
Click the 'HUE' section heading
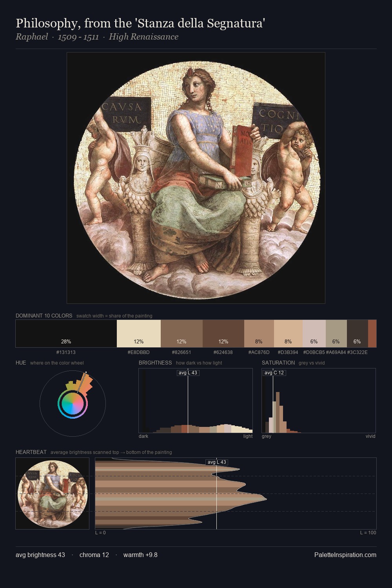tap(21, 363)
